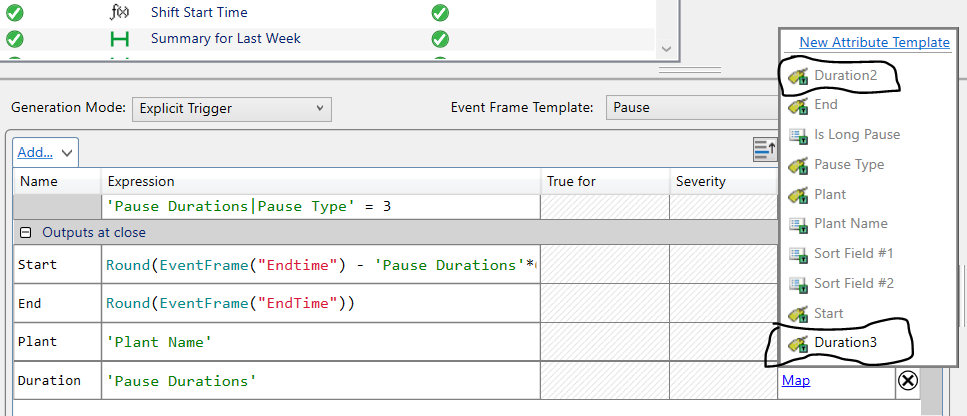Remove the Duration output mapping
Screen dimensions: 967x416
pos(907,380)
